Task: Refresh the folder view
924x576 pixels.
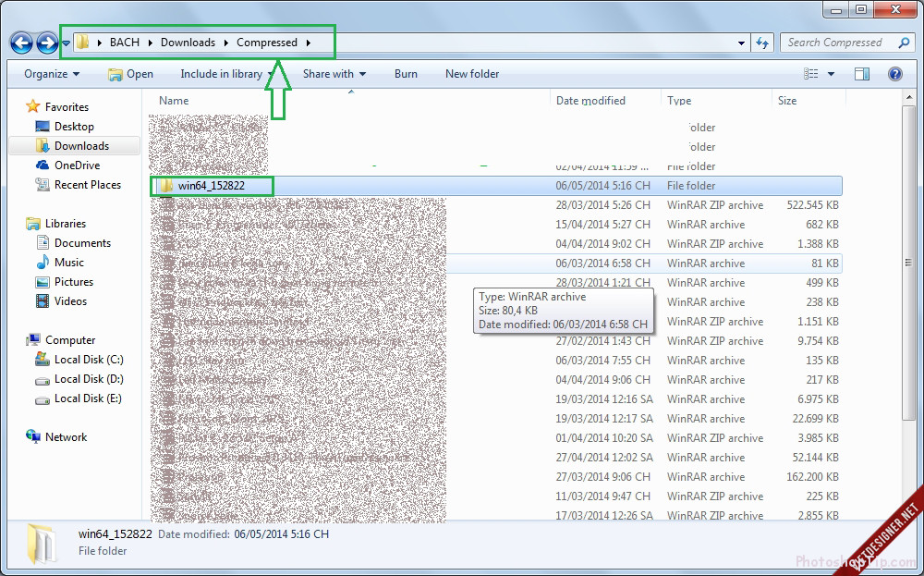Action: click(x=762, y=43)
